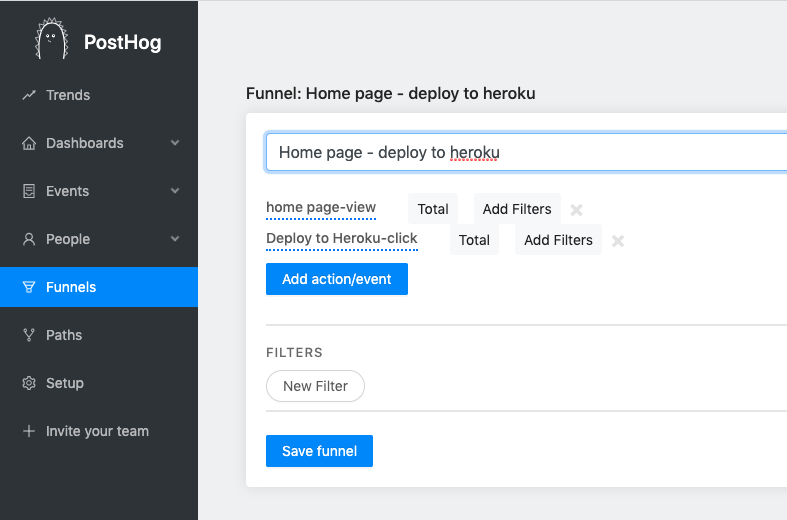The height and width of the screenshot is (520, 787).
Task: Click the People user icon
Action: (29, 239)
